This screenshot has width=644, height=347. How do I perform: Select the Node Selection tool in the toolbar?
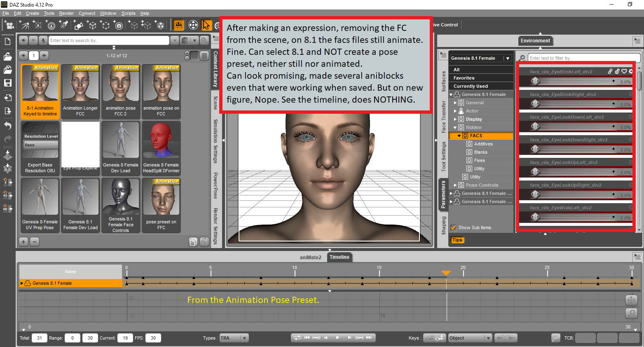pyautogui.click(x=206, y=25)
